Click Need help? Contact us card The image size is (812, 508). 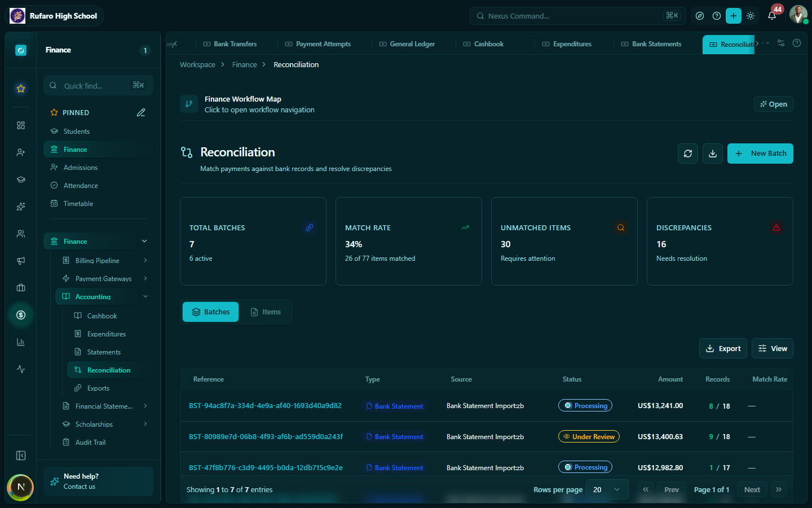click(98, 481)
